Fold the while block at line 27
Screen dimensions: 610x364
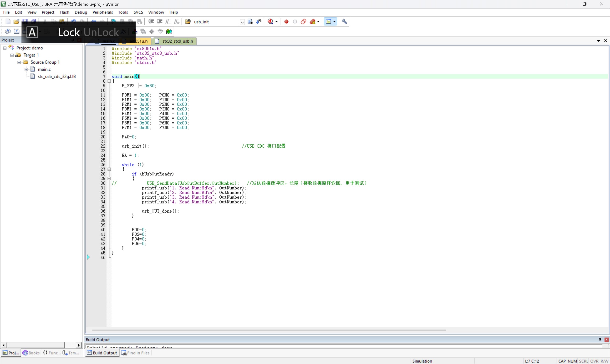(x=109, y=169)
